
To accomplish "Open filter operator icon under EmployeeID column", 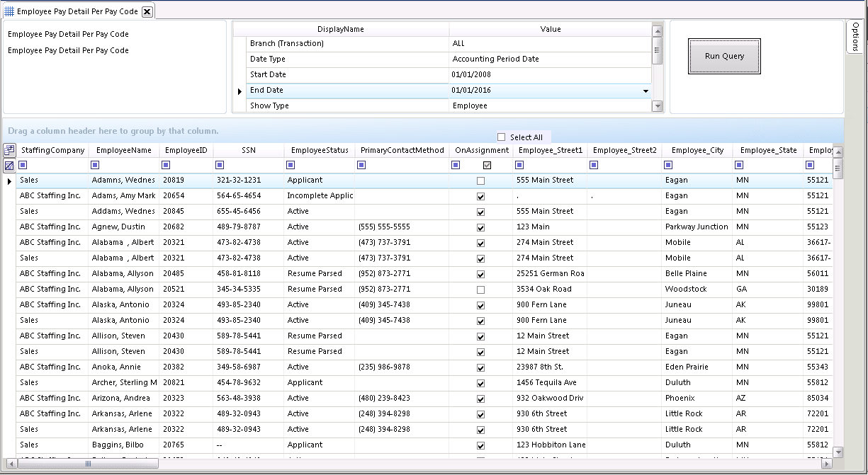I will coord(167,166).
